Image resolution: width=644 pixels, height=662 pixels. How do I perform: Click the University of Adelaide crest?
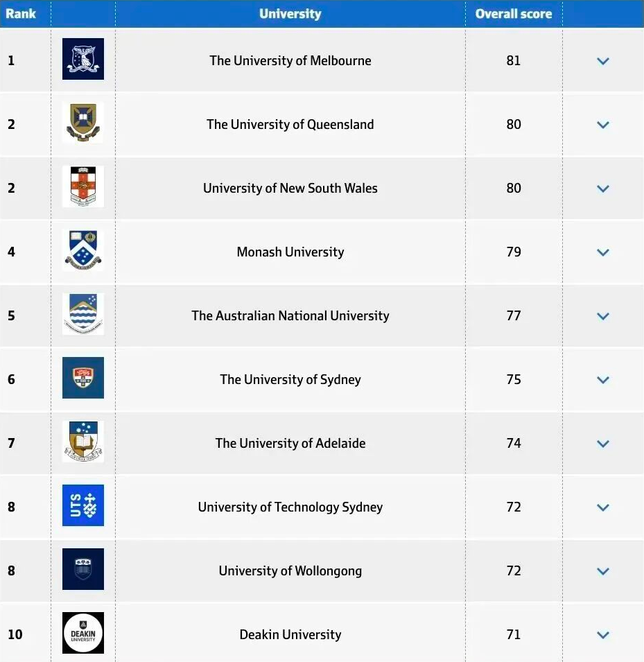pyautogui.click(x=83, y=442)
